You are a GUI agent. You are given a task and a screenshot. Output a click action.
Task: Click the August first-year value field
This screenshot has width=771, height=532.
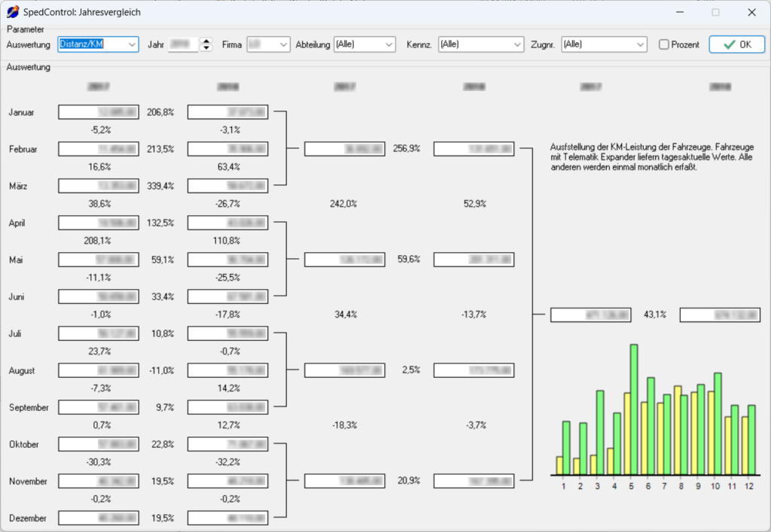point(99,370)
